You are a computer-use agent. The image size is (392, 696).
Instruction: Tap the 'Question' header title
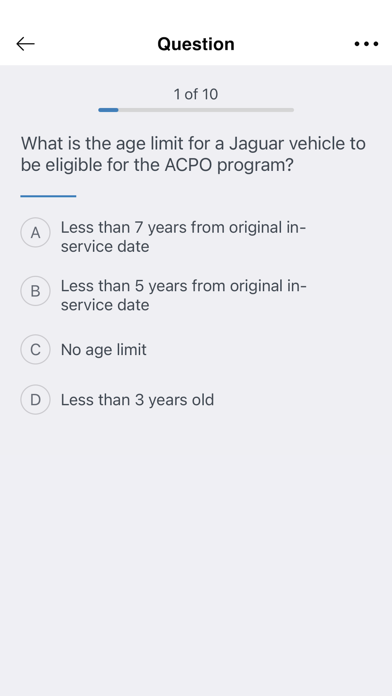click(x=196, y=44)
